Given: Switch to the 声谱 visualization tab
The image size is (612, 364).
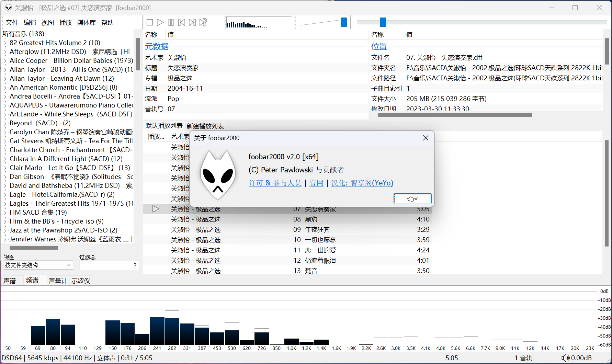Looking at the screenshot, I should coord(10,281).
